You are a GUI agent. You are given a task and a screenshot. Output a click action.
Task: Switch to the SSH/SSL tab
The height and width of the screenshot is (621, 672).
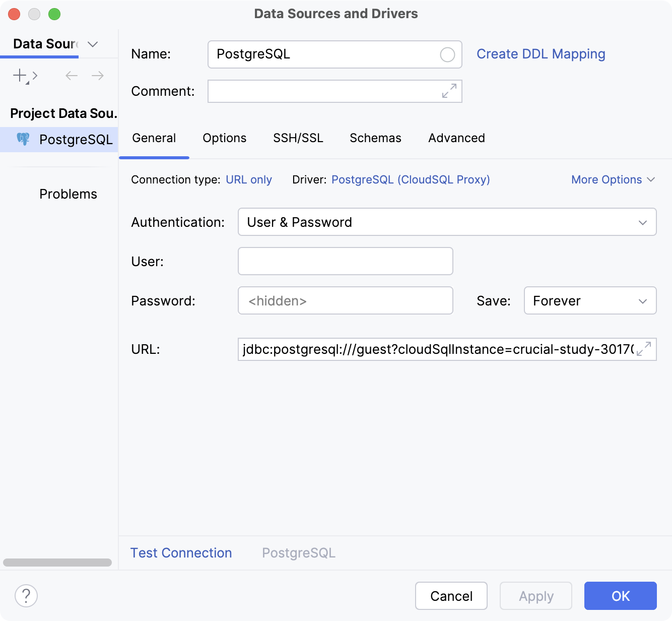[x=298, y=138]
